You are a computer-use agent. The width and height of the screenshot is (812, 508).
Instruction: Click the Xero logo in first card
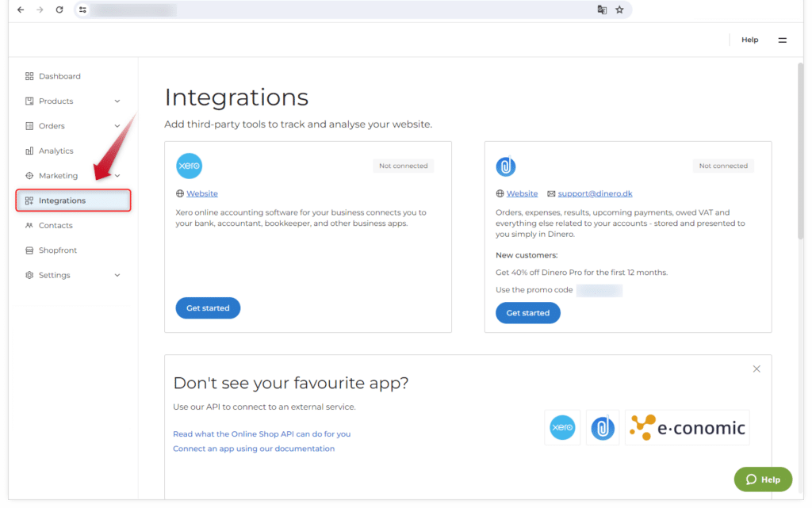(189, 166)
